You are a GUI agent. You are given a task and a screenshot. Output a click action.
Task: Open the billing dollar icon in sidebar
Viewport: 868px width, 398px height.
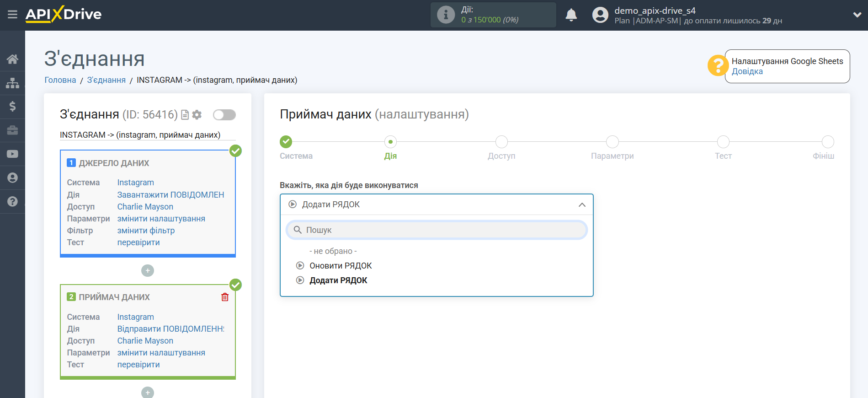(x=12, y=107)
